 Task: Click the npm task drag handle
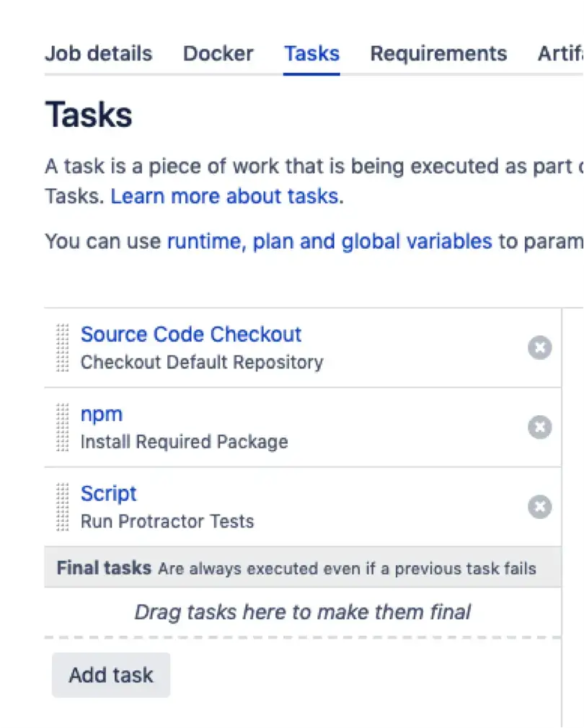(63, 427)
